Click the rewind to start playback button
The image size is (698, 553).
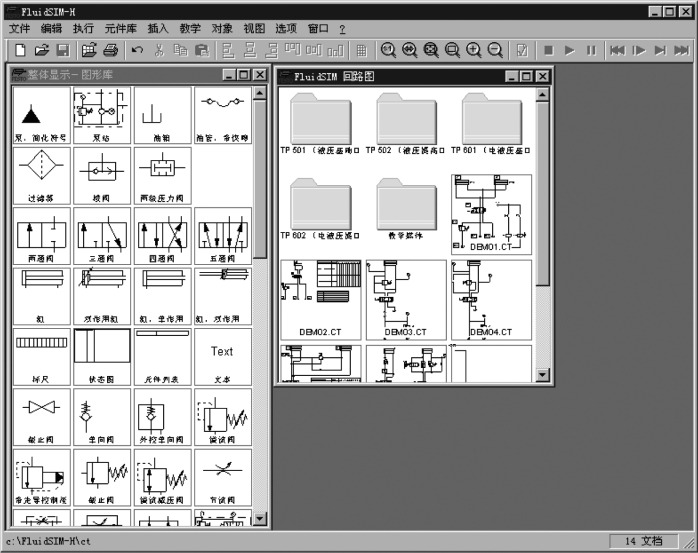617,50
